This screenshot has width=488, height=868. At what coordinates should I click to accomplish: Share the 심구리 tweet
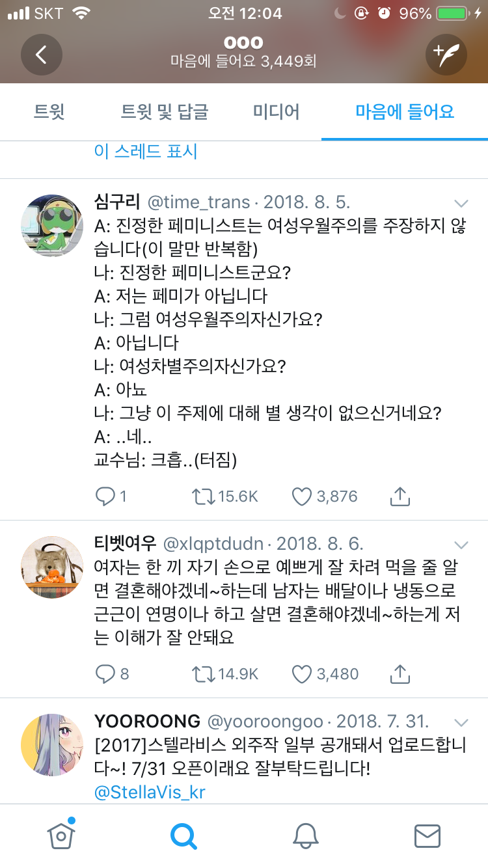pyautogui.click(x=400, y=497)
